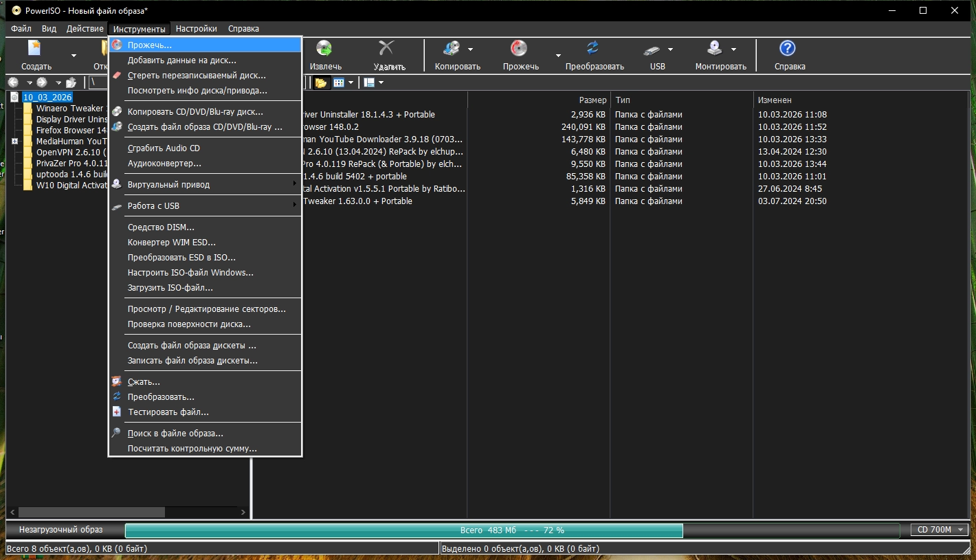Choose Преобразовать ESD в ISO...
The width and height of the screenshot is (976, 560).
point(206,258)
